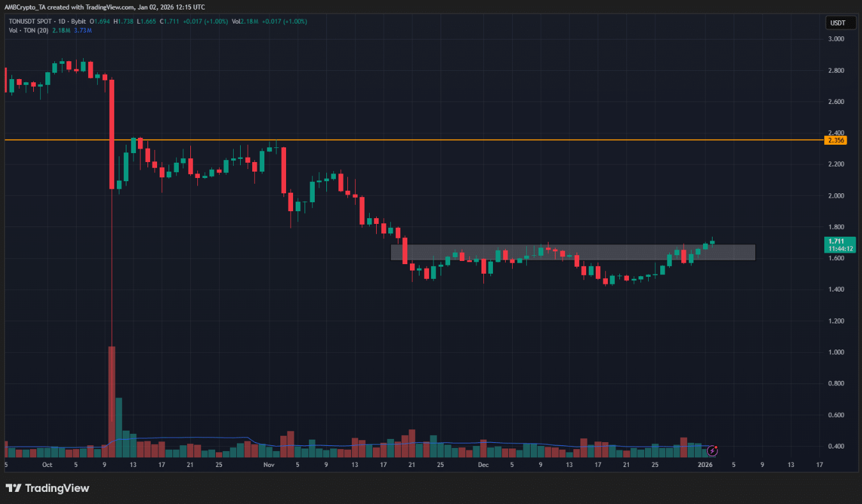Image resolution: width=862 pixels, height=504 pixels.
Task: Click the 3.000 label on price axis
Action: (836, 39)
